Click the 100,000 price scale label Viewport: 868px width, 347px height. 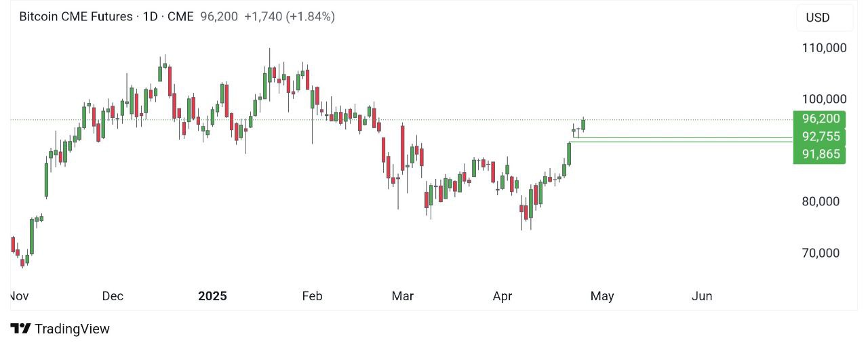pyautogui.click(x=824, y=99)
